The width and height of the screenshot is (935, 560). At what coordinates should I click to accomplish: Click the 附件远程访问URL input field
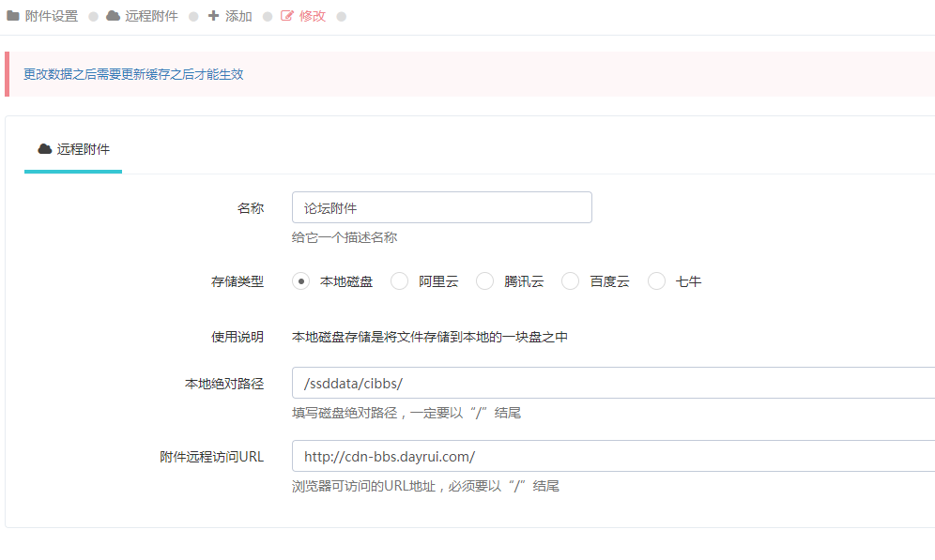tap(610, 457)
